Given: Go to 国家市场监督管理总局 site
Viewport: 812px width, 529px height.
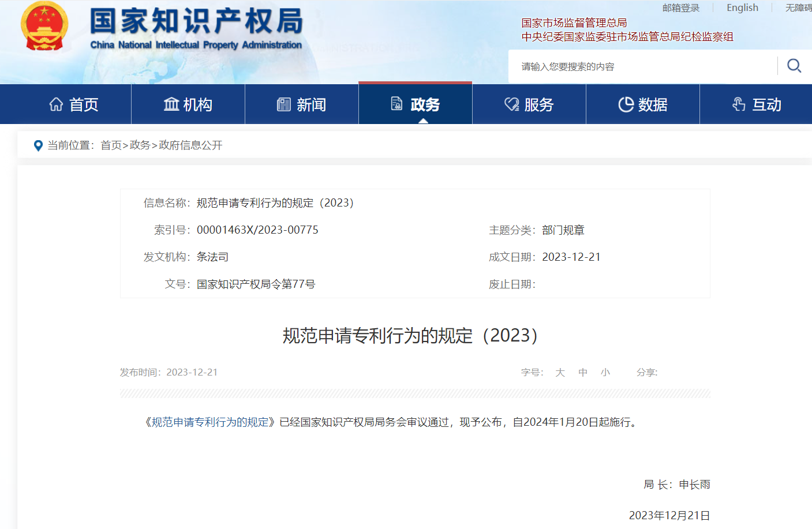Looking at the screenshot, I should [574, 23].
